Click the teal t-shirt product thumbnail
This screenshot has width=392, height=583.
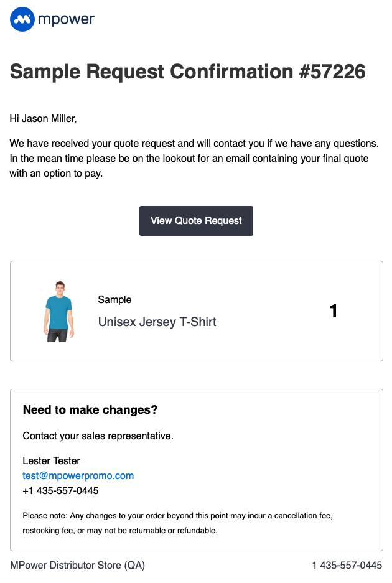58,312
